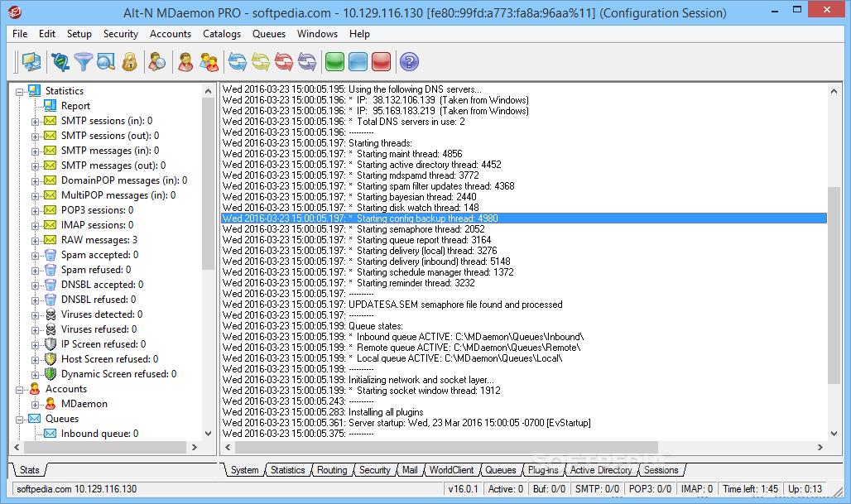The image size is (851, 504).
Task: Click the log pane scroll right arrow
Action: click(820, 447)
